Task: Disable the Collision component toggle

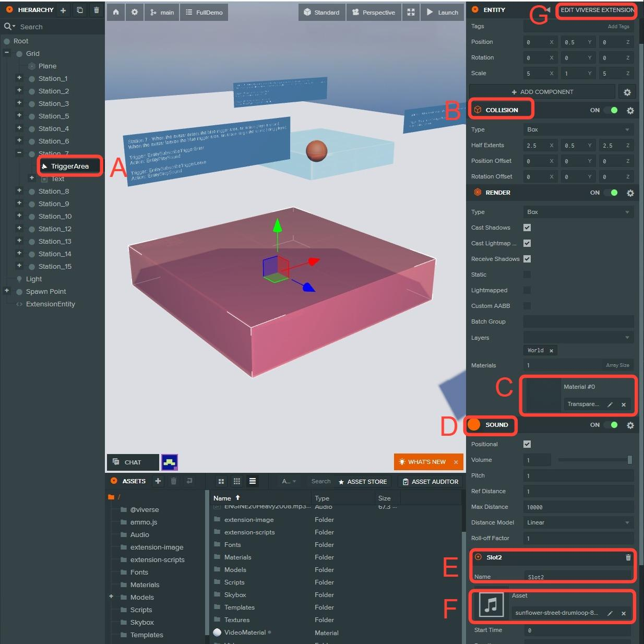Action: click(x=611, y=110)
